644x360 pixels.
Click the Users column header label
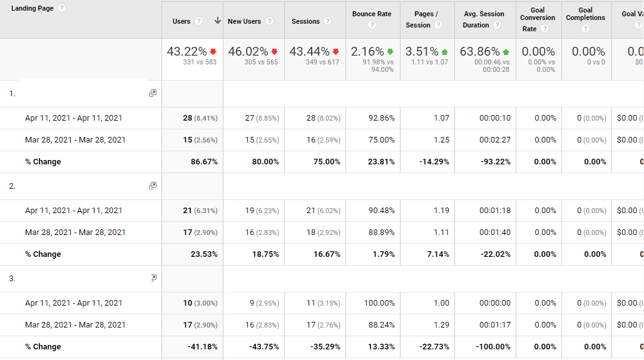tap(181, 21)
